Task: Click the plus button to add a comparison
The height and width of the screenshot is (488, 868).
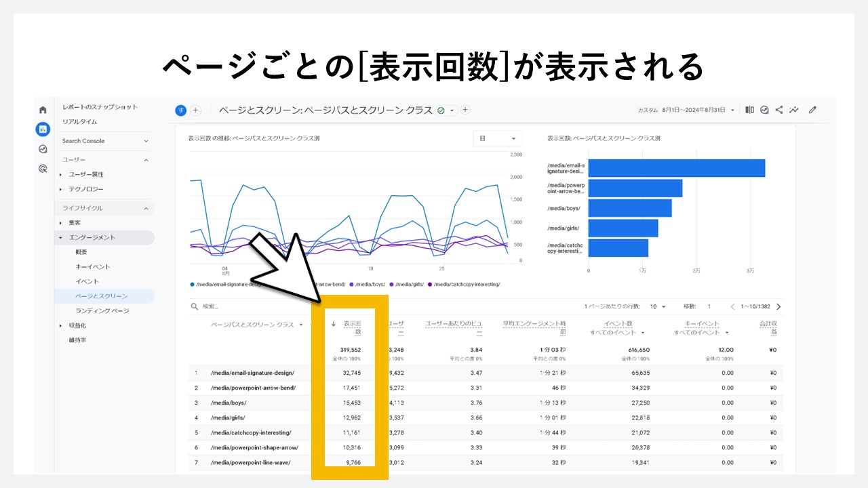Action: pos(195,110)
